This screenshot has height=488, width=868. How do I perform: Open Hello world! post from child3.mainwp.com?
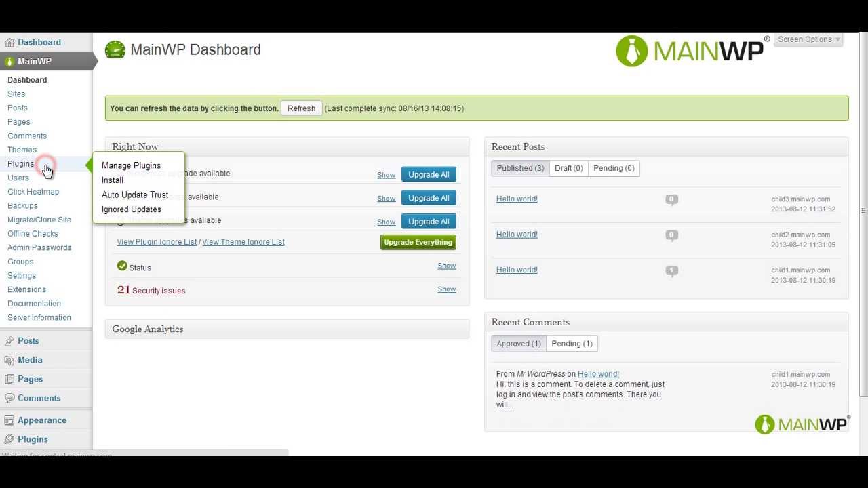(517, 199)
